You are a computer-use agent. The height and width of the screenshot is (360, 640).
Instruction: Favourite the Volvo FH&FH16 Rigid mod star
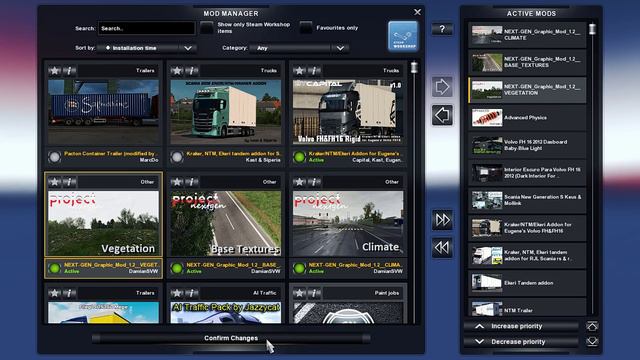coord(299,71)
